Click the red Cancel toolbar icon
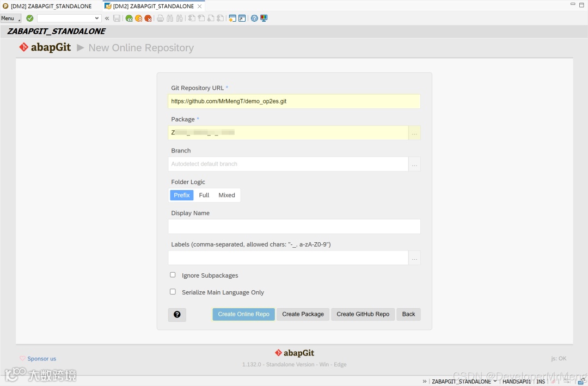The width and height of the screenshot is (588, 386). (148, 18)
